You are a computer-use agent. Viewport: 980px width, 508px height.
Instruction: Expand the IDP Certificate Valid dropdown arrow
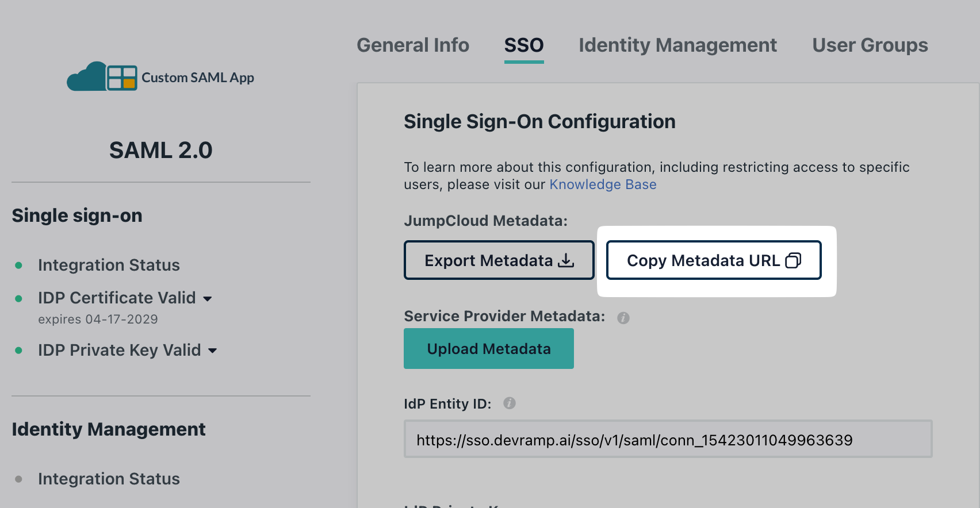click(208, 299)
